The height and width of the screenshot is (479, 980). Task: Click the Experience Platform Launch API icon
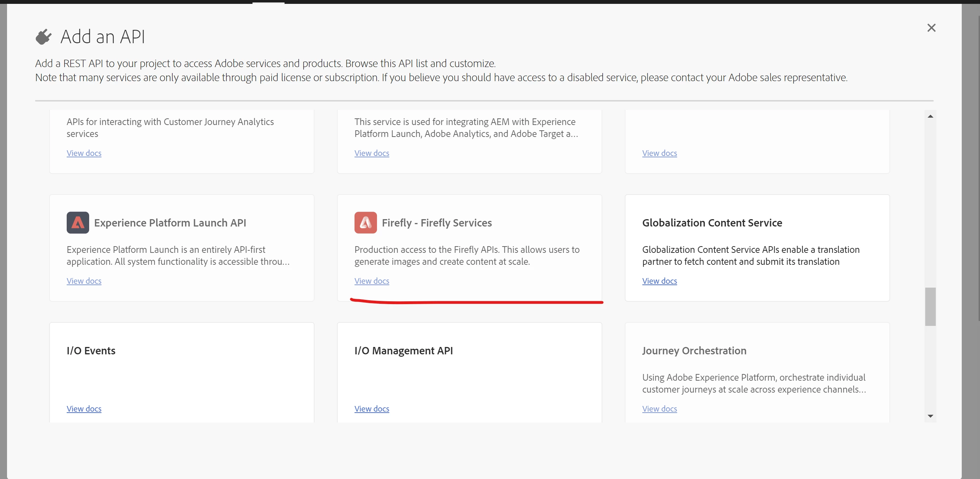[x=78, y=222]
